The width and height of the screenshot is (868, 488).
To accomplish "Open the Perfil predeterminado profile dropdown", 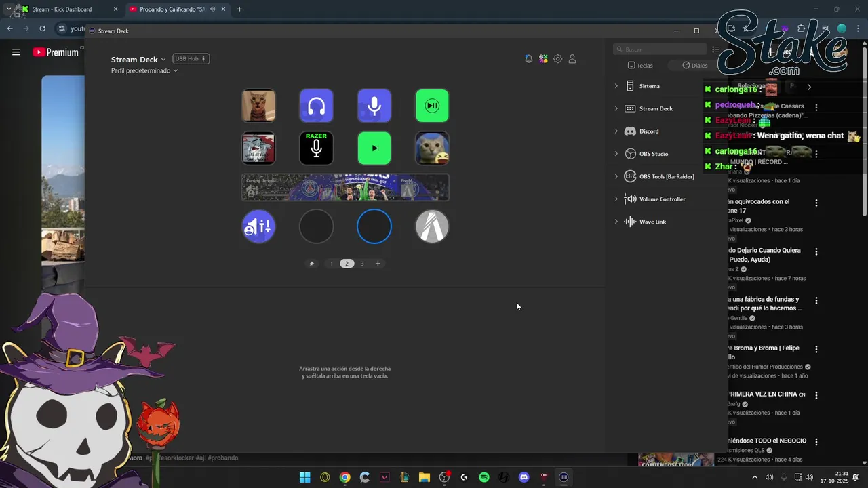I will click(144, 70).
